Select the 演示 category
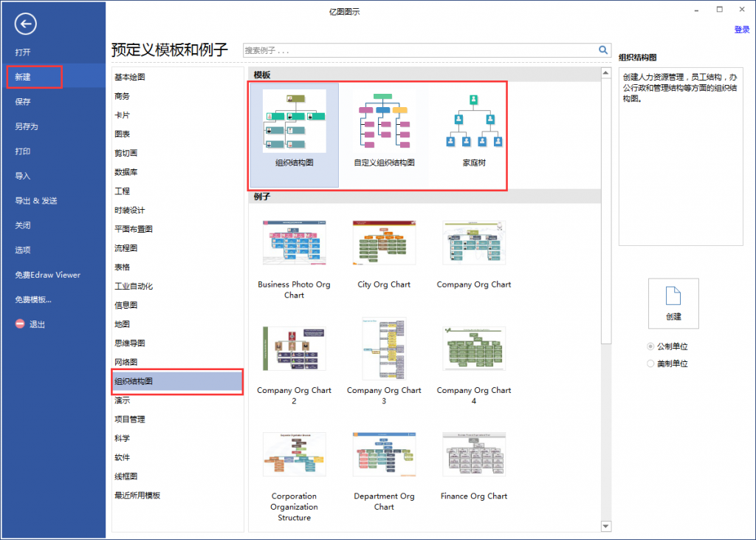Screen dimensions: 756x540 pos(122,400)
